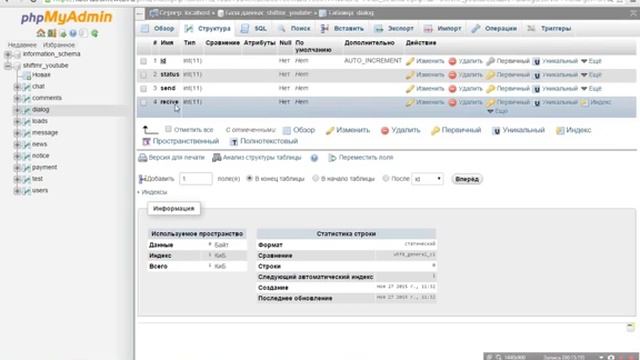The image size is (640, 360).
Task: Toggle the check all checkbox
Action: [x=168, y=129]
